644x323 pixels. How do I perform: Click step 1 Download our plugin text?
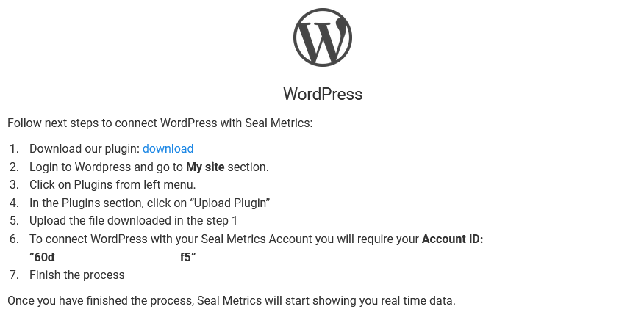[x=85, y=148]
